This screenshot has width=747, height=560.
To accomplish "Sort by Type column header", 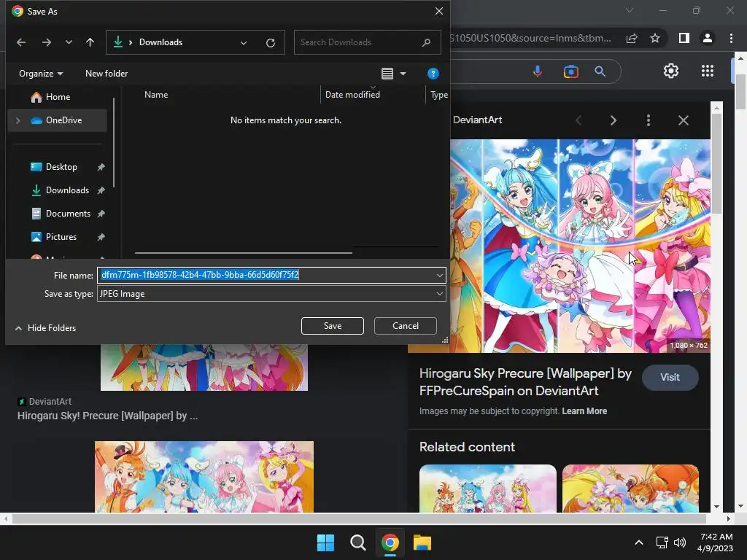I will click(438, 94).
